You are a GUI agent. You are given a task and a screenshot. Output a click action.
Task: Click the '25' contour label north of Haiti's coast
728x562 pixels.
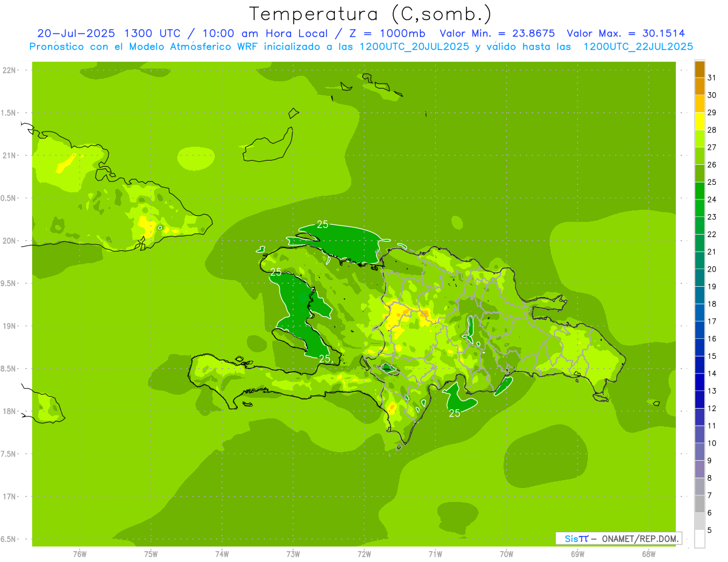pos(323,224)
